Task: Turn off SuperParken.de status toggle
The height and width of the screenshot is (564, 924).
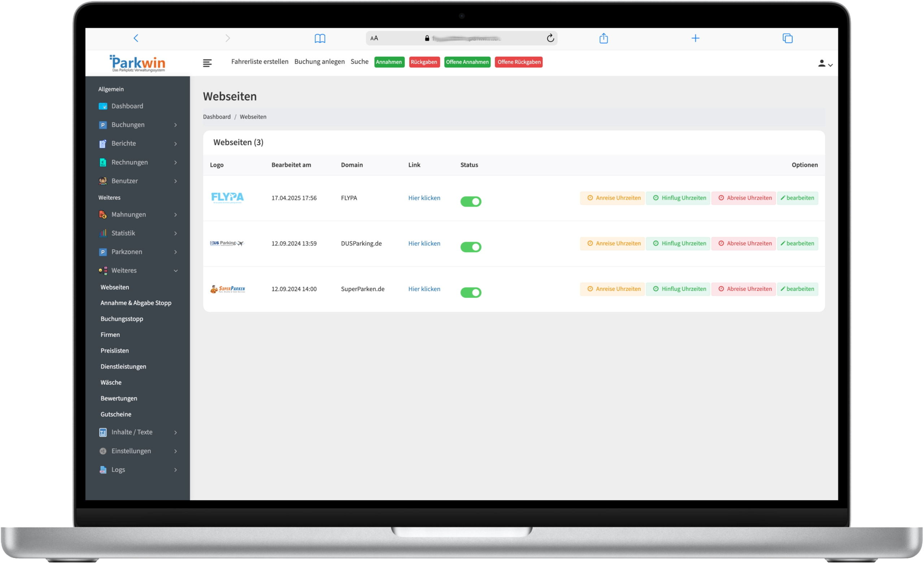Action: pyautogui.click(x=471, y=293)
